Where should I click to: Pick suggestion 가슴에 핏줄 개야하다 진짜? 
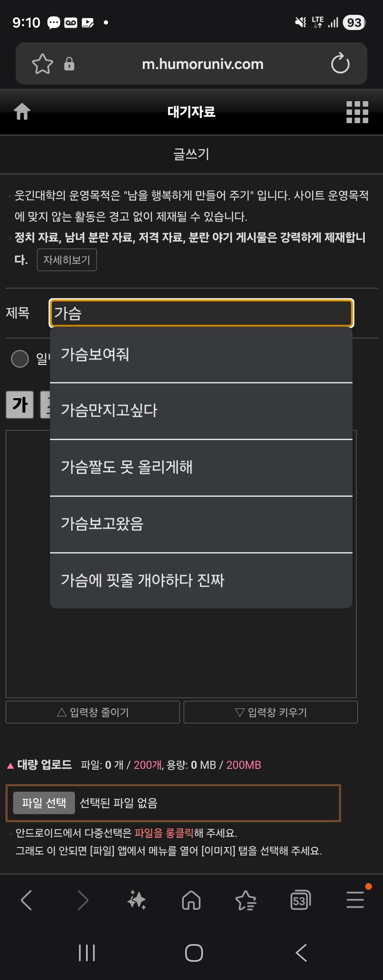(201, 580)
